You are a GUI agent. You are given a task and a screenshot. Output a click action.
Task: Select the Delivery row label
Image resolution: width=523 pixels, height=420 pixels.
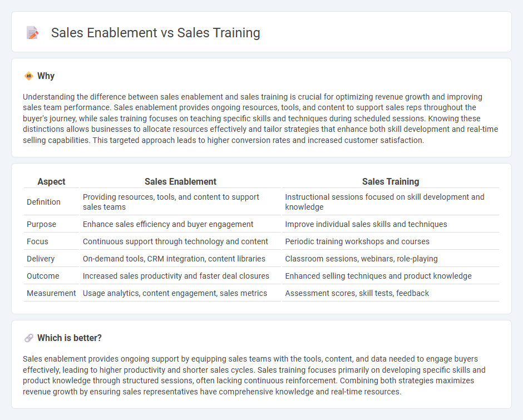coord(41,259)
